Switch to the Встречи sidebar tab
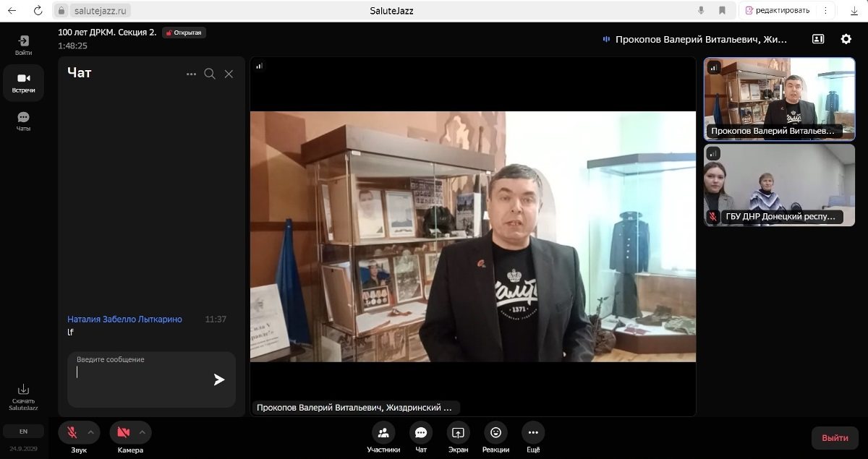Viewport: 868px width, 459px height. [x=24, y=83]
